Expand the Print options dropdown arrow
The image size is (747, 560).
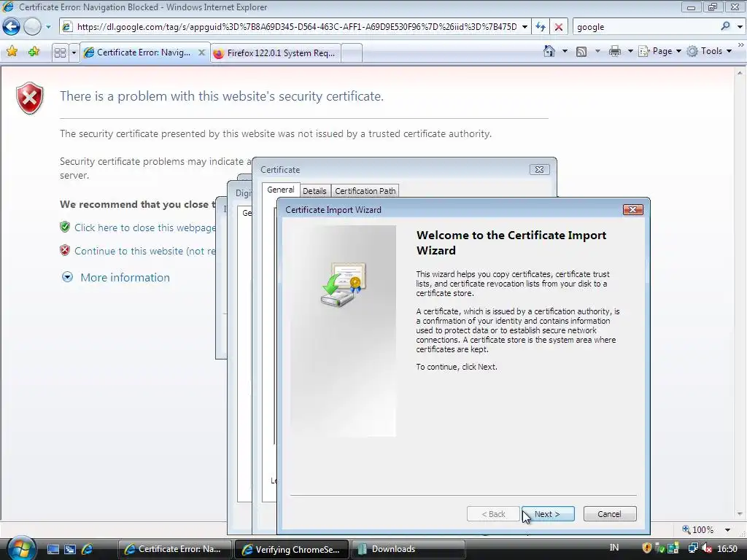pyautogui.click(x=630, y=51)
